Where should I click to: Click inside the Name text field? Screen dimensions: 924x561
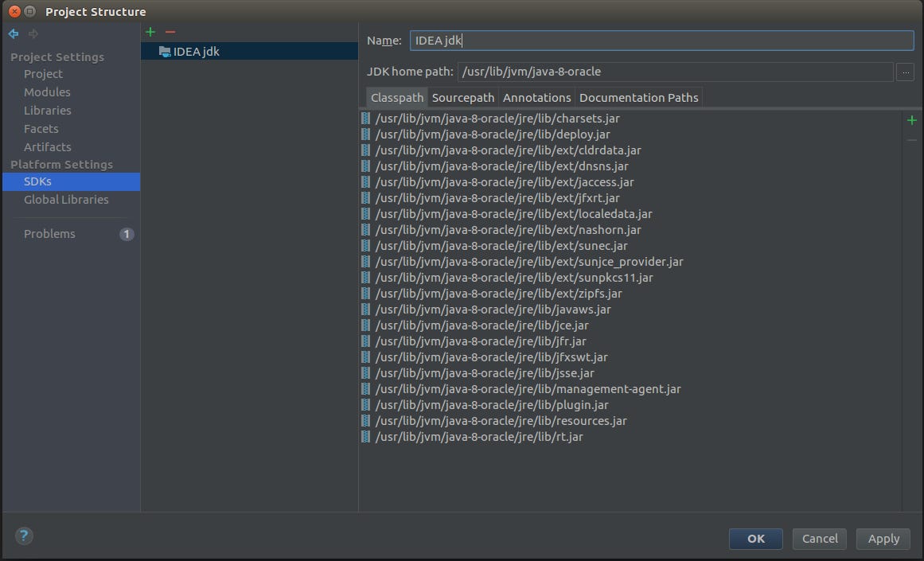point(557,40)
